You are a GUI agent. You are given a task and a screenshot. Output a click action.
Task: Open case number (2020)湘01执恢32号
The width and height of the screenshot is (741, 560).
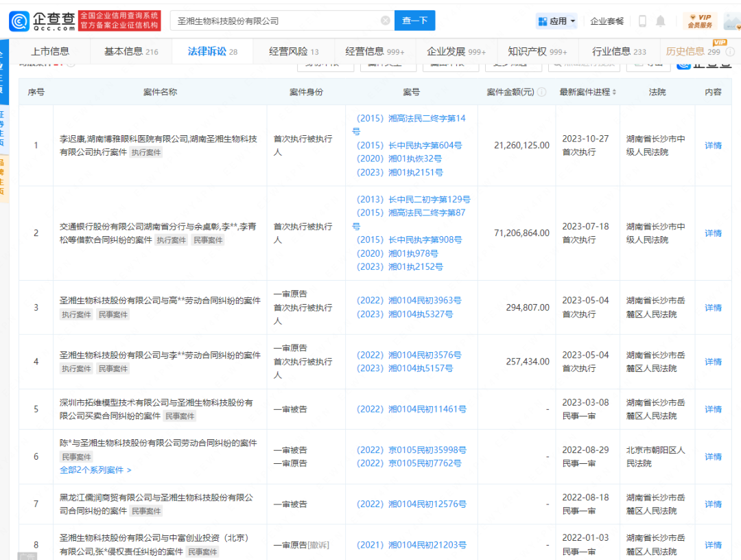click(x=399, y=159)
